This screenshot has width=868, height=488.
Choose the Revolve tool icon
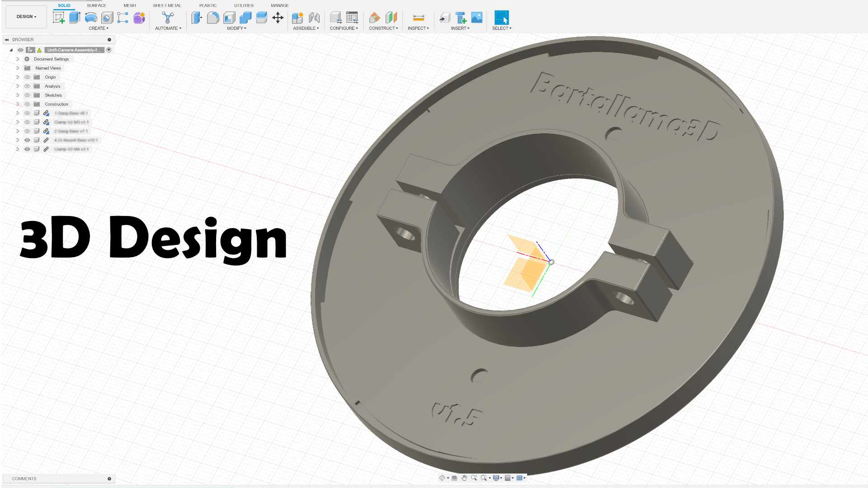pyautogui.click(x=91, y=18)
